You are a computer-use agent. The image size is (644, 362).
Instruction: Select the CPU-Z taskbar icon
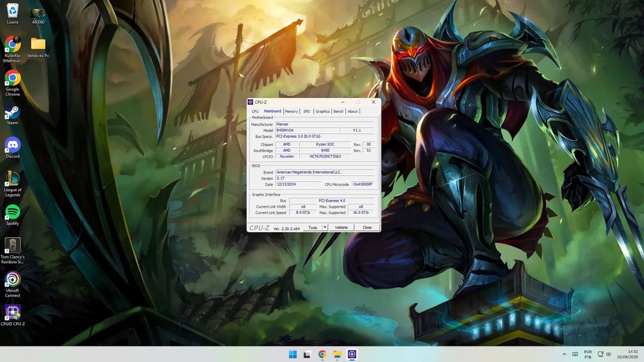click(352, 354)
